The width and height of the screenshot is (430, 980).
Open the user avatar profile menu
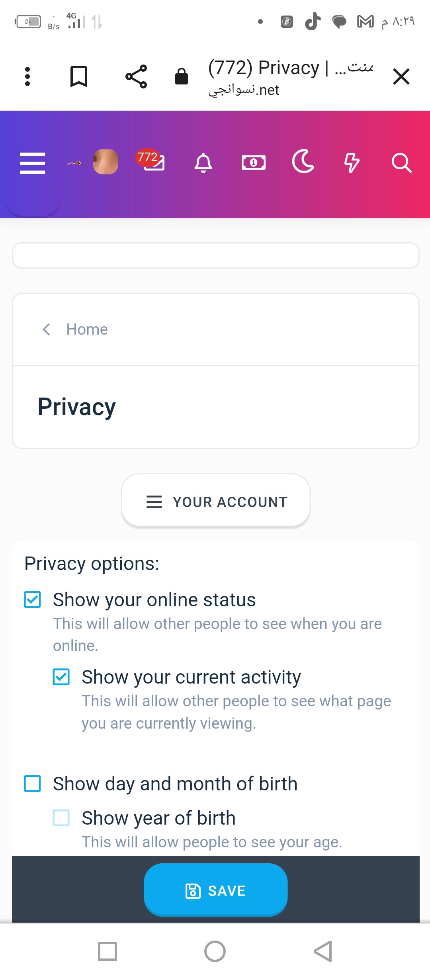point(106,162)
